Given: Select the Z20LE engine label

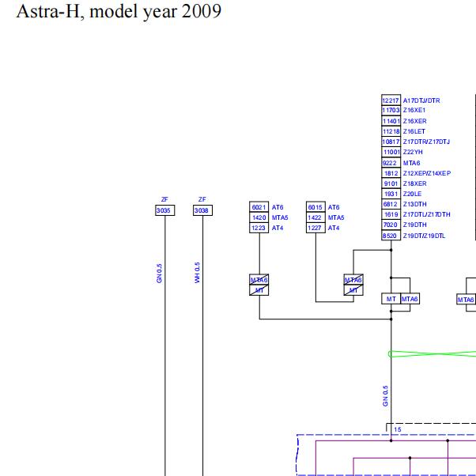Looking at the screenshot, I should 412,194.
